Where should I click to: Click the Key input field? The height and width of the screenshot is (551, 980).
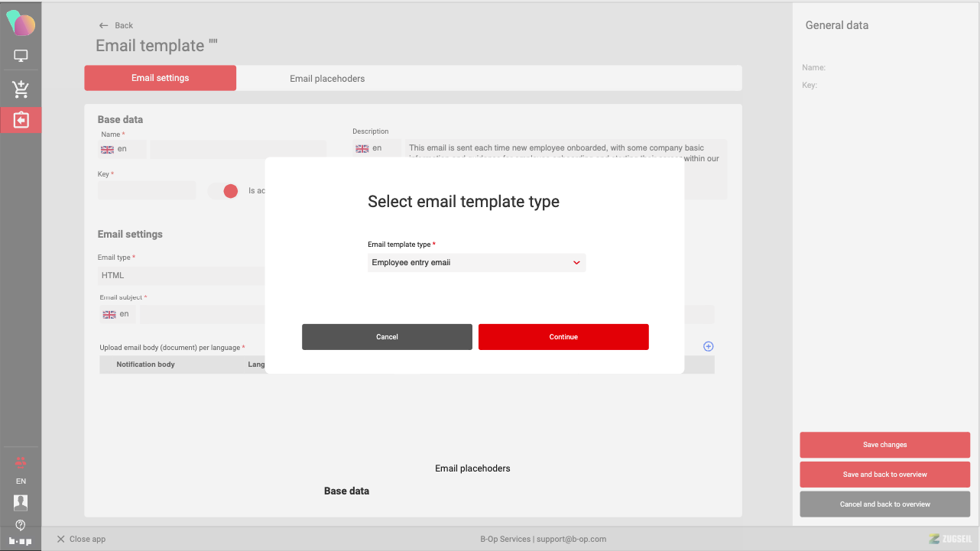pyautogui.click(x=147, y=191)
